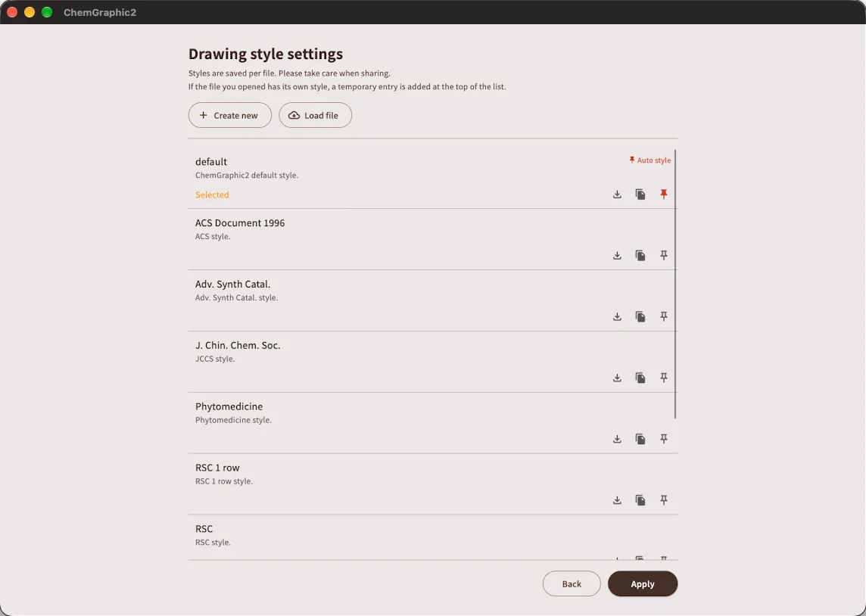Duplicate the default style
This screenshot has width=866, height=616.
point(640,194)
